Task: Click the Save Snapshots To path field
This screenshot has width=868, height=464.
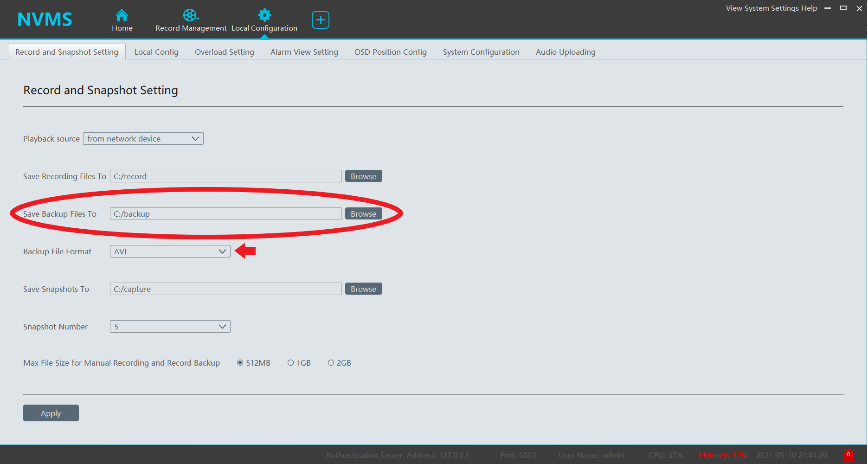Action: tap(225, 289)
